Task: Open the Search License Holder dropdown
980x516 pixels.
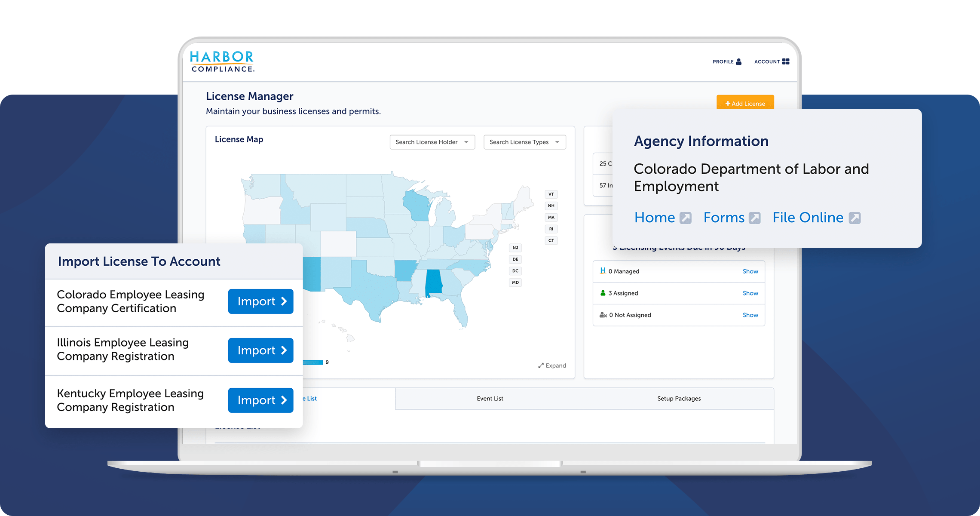Action: pos(432,142)
